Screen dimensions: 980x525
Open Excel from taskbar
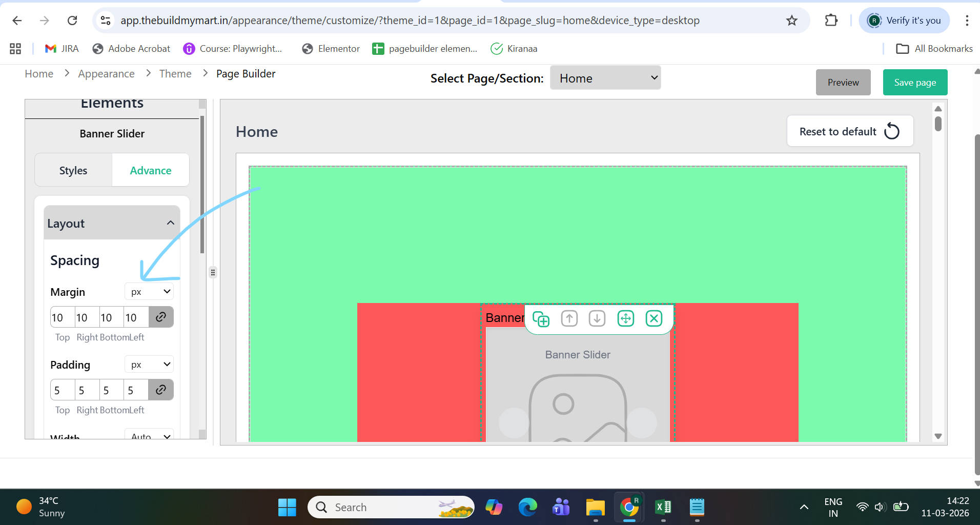(x=663, y=508)
